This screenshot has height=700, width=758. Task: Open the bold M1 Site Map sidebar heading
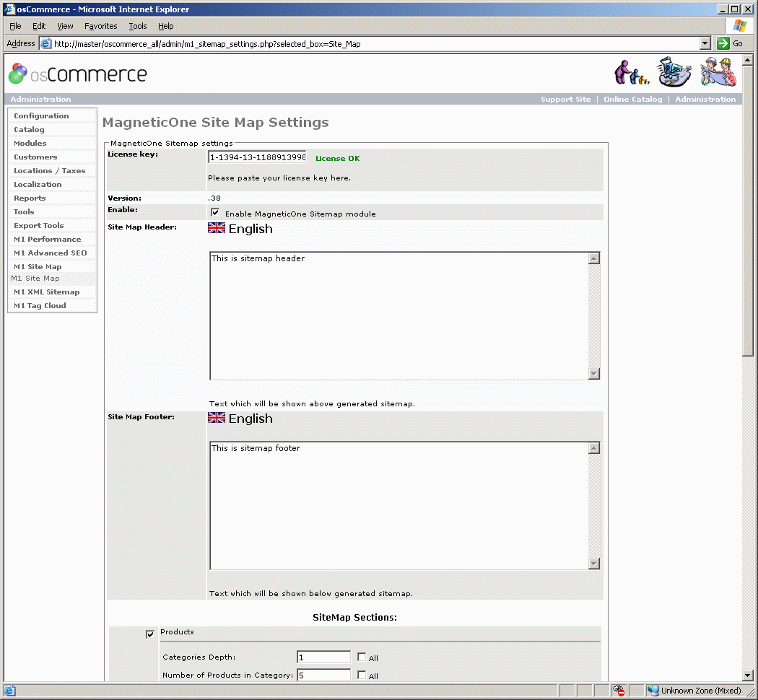pos(38,267)
